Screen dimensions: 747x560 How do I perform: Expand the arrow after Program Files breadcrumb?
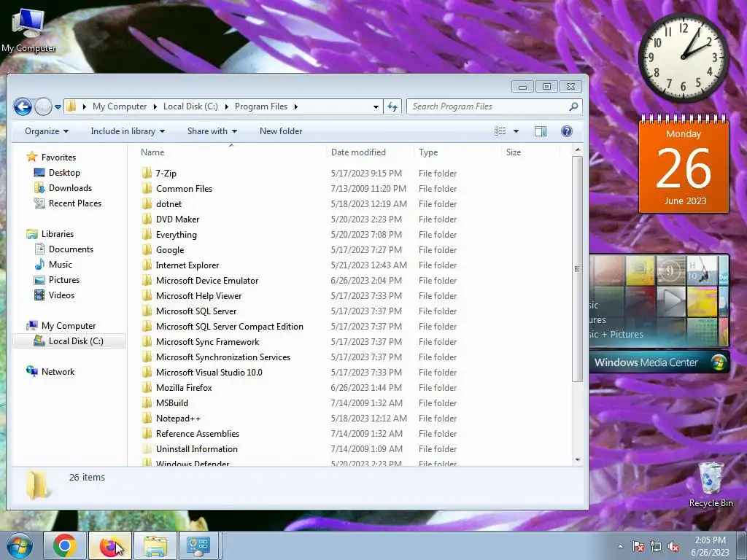click(x=296, y=106)
